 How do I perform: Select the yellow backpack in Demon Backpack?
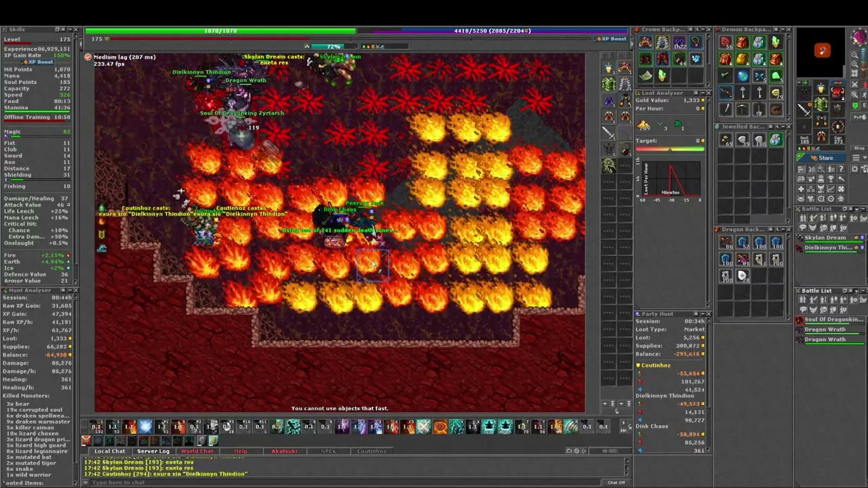[x=743, y=59]
